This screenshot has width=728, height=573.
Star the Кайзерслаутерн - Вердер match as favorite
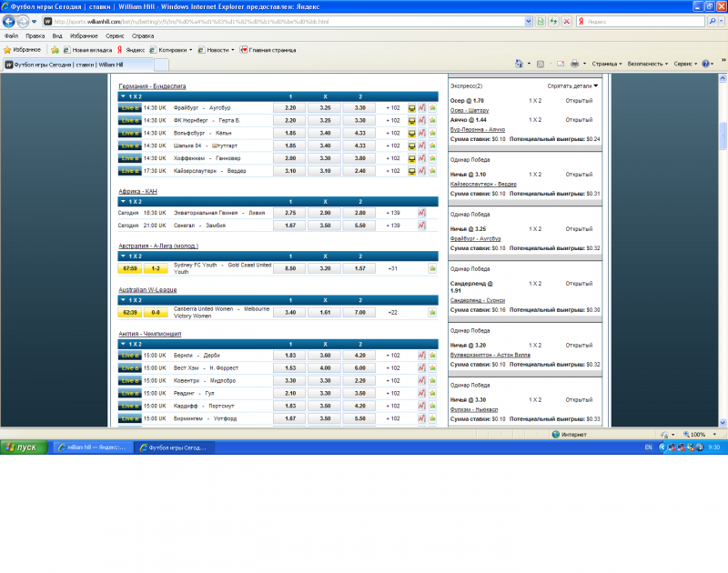[432, 171]
